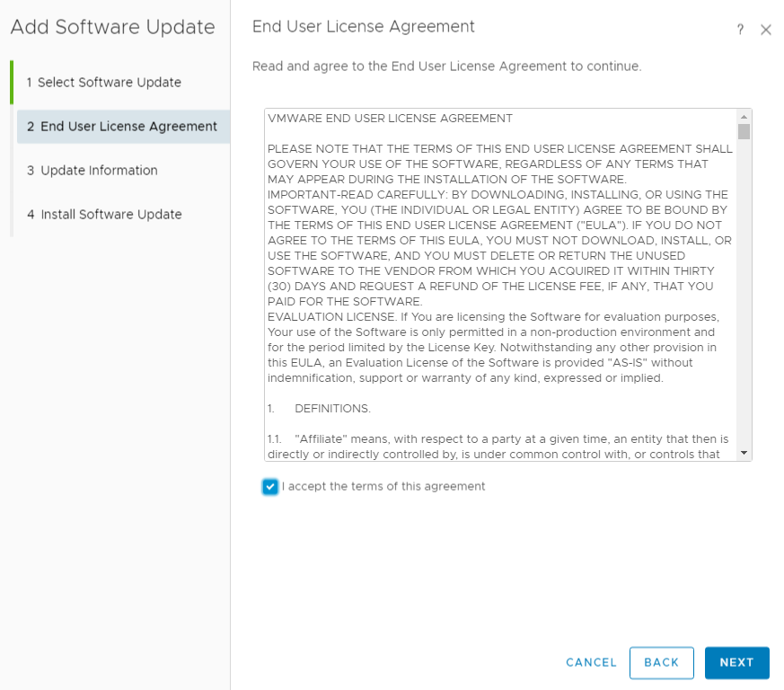
Task: Click the 'I accept the terms' label
Action: 383,486
